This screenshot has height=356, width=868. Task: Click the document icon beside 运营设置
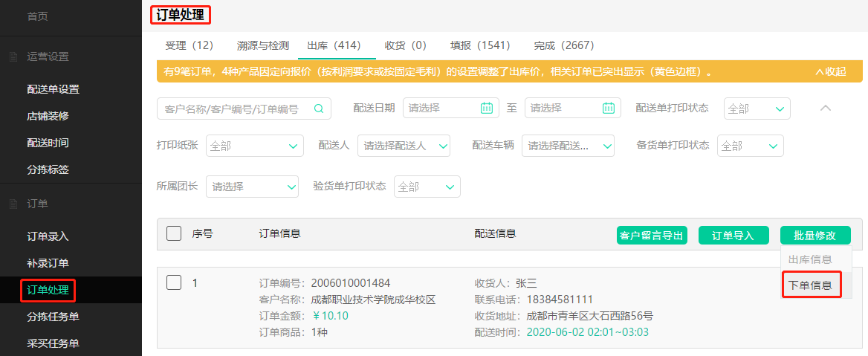coord(13,56)
